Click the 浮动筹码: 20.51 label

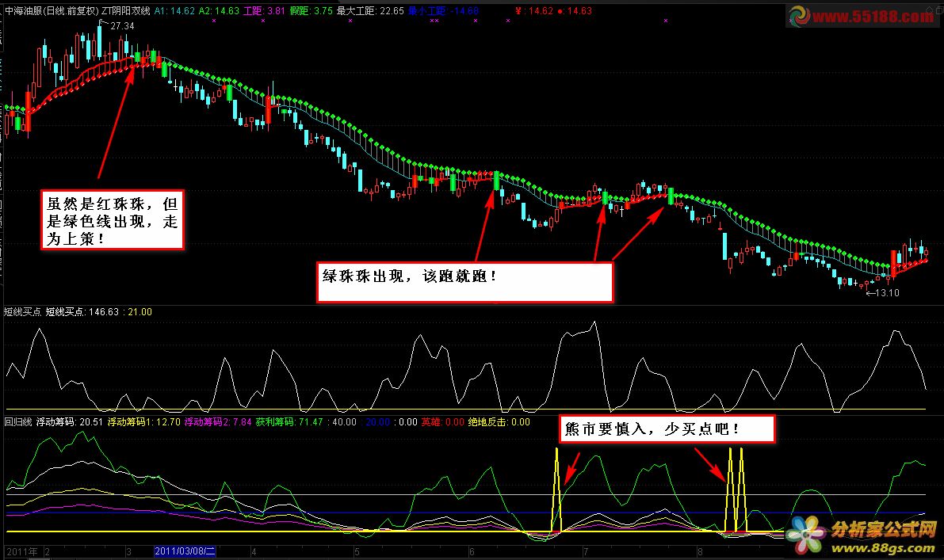click(70, 421)
